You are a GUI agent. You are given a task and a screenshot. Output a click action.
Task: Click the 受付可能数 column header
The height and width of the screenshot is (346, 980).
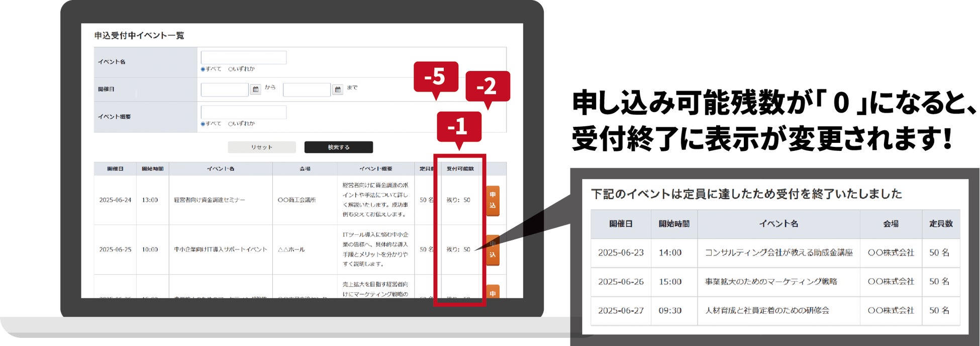(x=460, y=169)
